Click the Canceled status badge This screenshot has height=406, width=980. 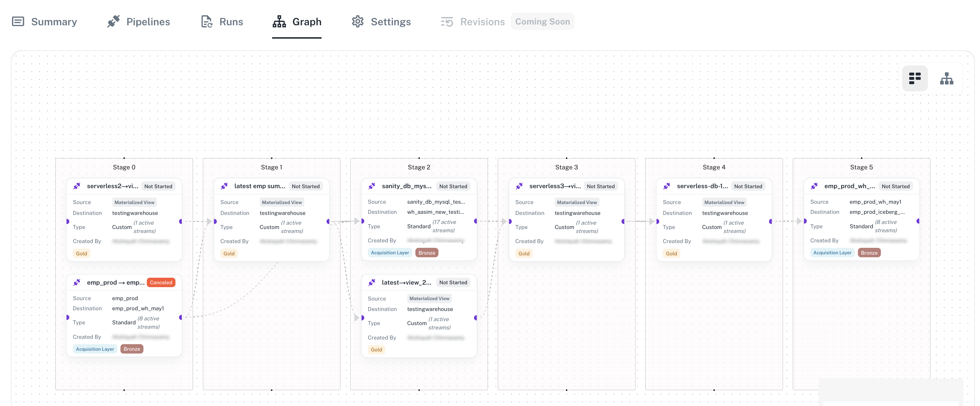tap(161, 282)
